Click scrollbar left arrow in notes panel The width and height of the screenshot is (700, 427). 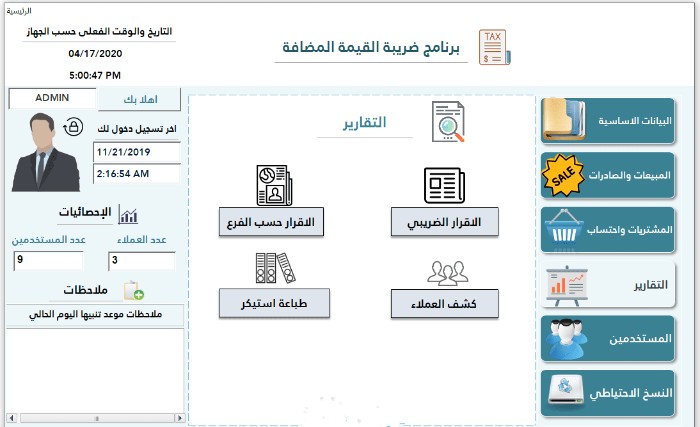click(x=12, y=418)
